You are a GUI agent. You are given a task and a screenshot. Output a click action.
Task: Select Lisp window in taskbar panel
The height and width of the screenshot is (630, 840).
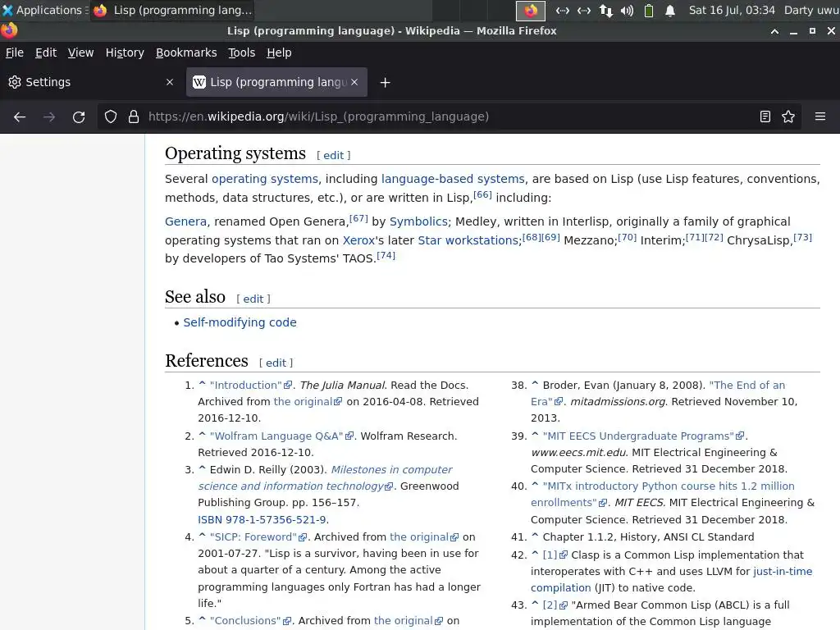[172, 10]
